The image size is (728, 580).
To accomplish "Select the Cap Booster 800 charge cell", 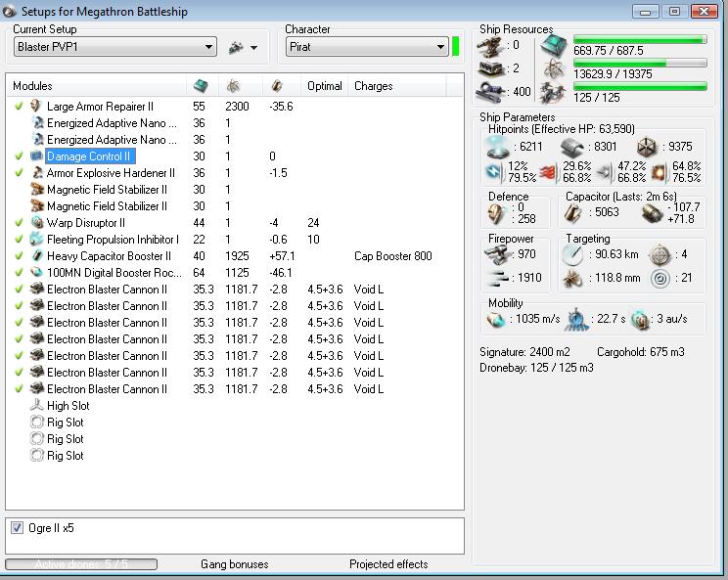I will 393,256.
